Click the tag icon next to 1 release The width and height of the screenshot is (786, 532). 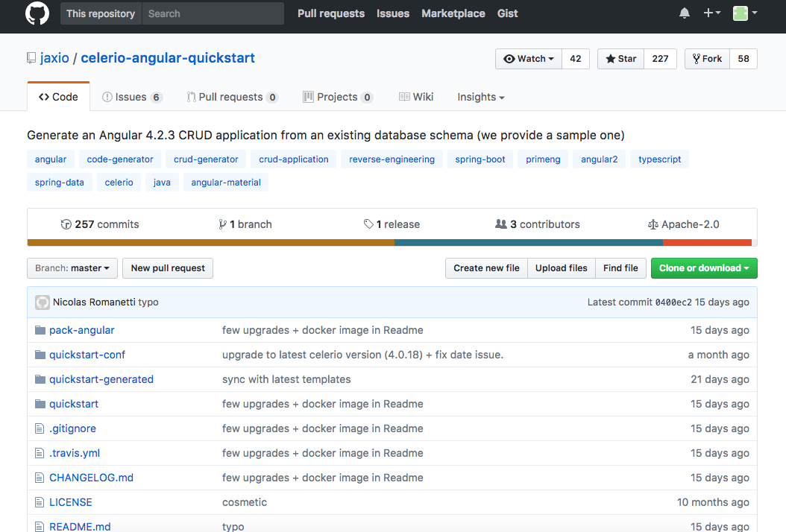pos(368,224)
